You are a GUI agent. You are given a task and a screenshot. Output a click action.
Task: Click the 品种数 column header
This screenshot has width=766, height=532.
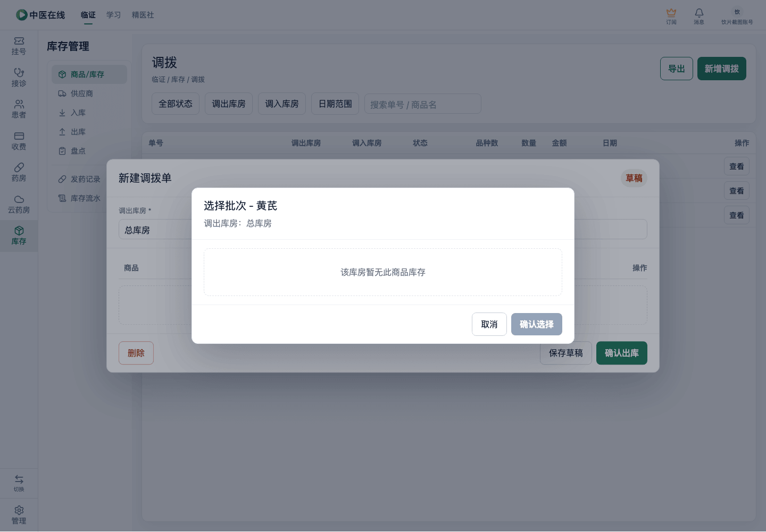click(487, 143)
